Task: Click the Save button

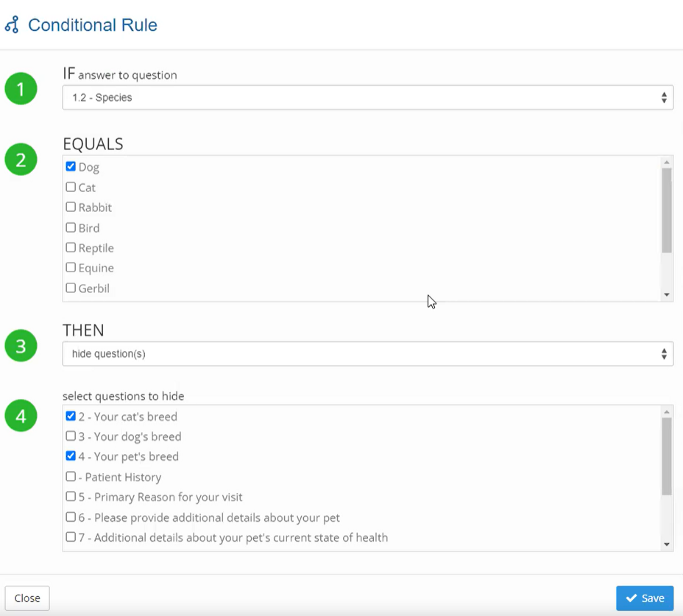Action: [644, 598]
